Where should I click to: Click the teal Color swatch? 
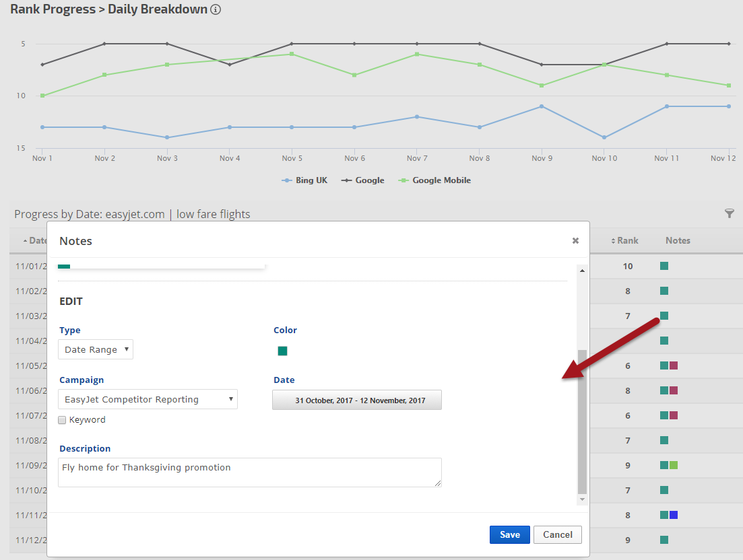[x=282, y=351]
